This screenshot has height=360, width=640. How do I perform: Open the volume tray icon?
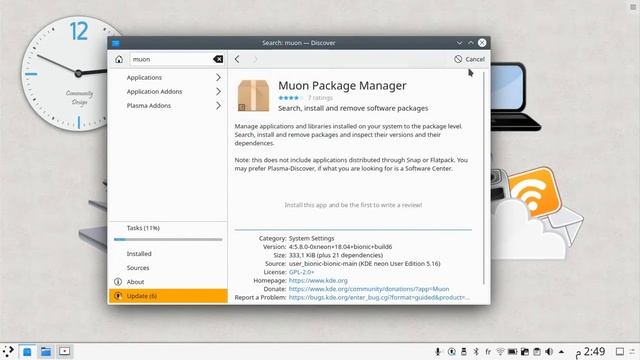(549, 351)
